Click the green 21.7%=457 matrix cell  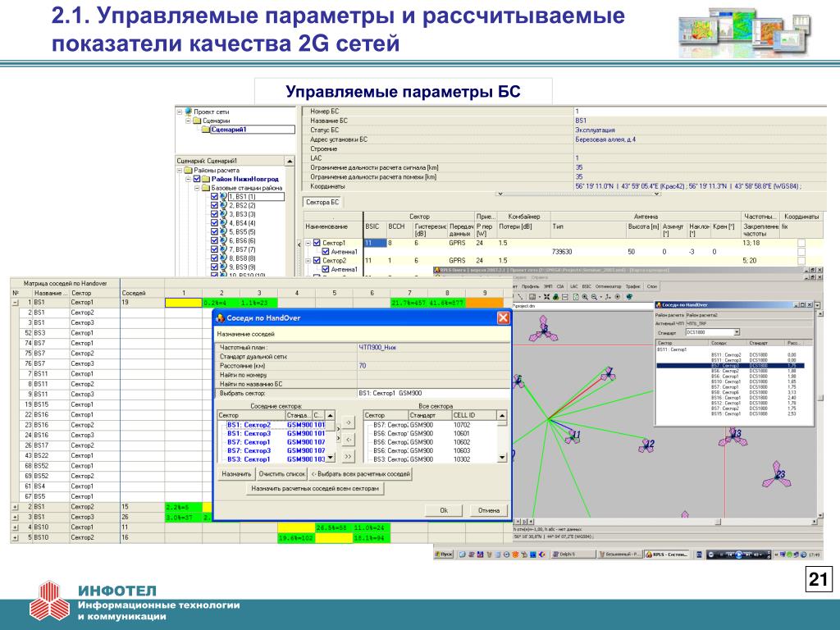tap(409, 303)
